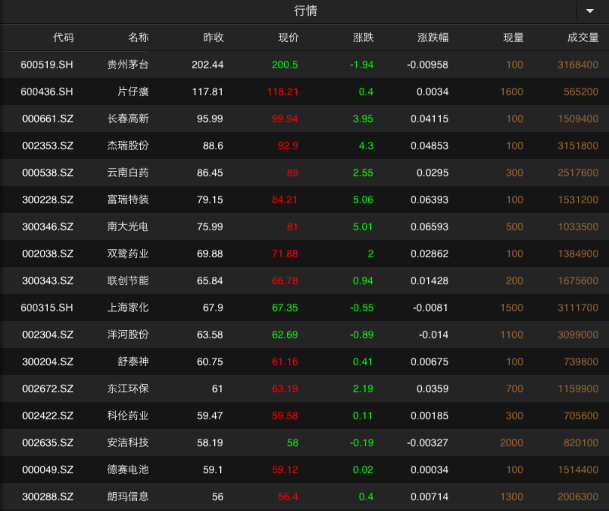The height and width of the screenshot is (511, 609).
Task: Click volume value 739800
Action: tap(581, 362)
